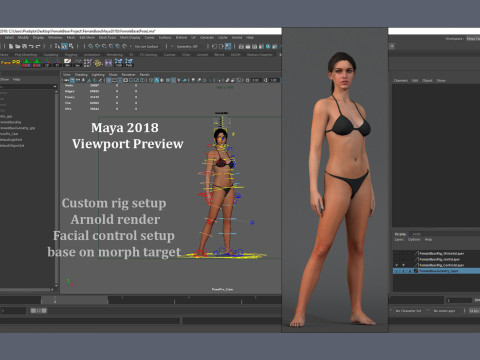
Task: Toggle playback P on controls layer
Action: coord(403,265)
